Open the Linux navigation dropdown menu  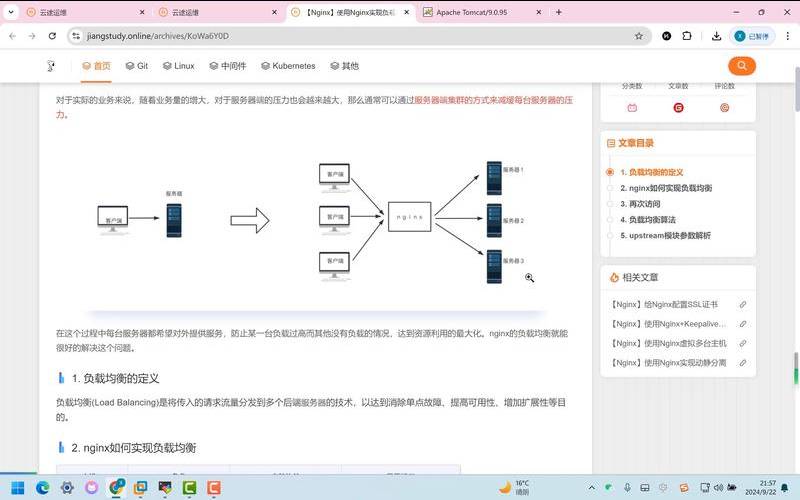(179, 66)
